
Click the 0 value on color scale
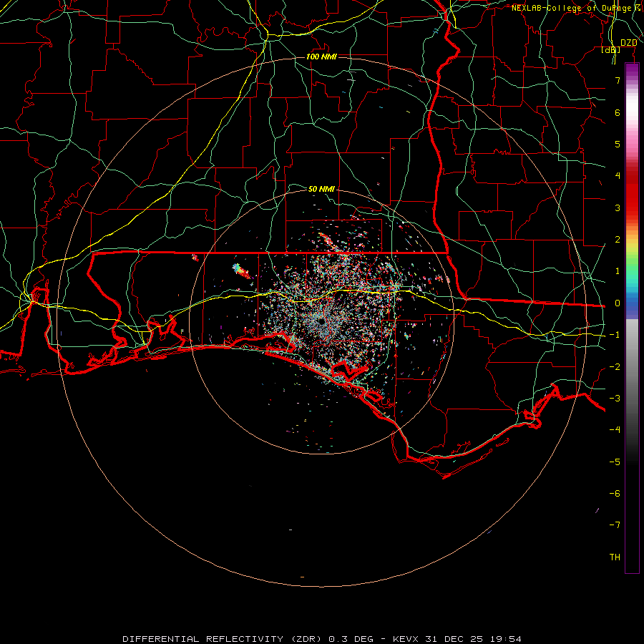click(x=618, y=303)
